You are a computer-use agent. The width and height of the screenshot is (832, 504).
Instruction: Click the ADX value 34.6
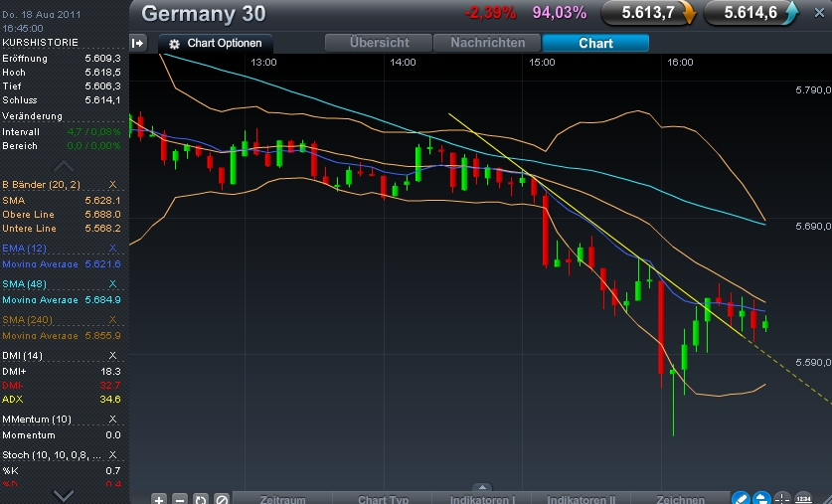[x=110, y=399]
